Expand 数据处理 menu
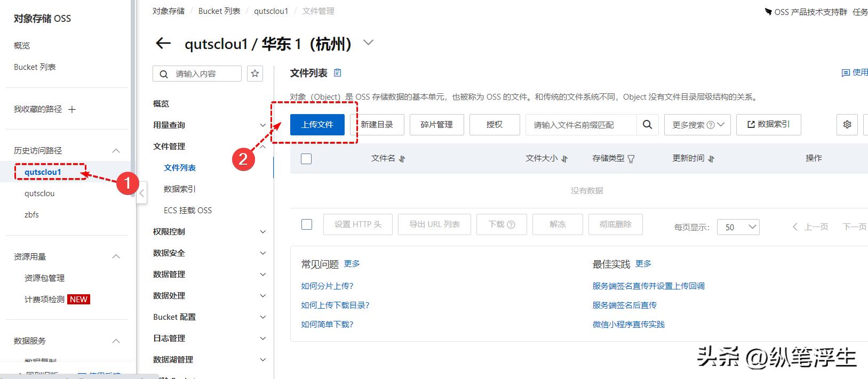 pyautogui.click(x=262, y=296)
